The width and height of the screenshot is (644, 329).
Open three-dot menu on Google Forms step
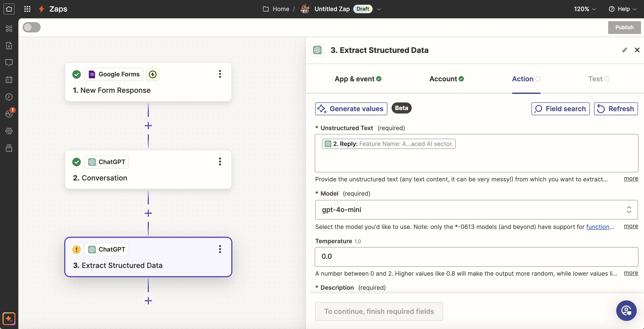(x=220, y=74)
